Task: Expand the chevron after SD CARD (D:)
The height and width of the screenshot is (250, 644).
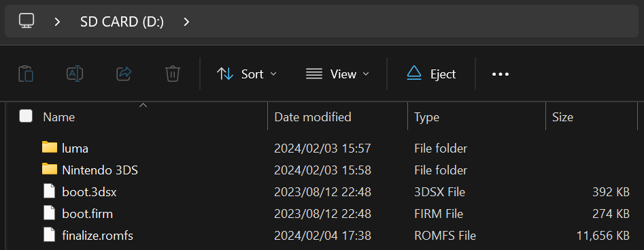Action: pos(186,22)
